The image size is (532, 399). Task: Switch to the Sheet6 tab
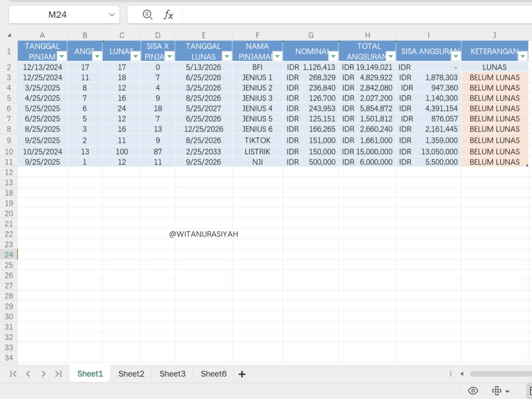click(x=213, y=373)
